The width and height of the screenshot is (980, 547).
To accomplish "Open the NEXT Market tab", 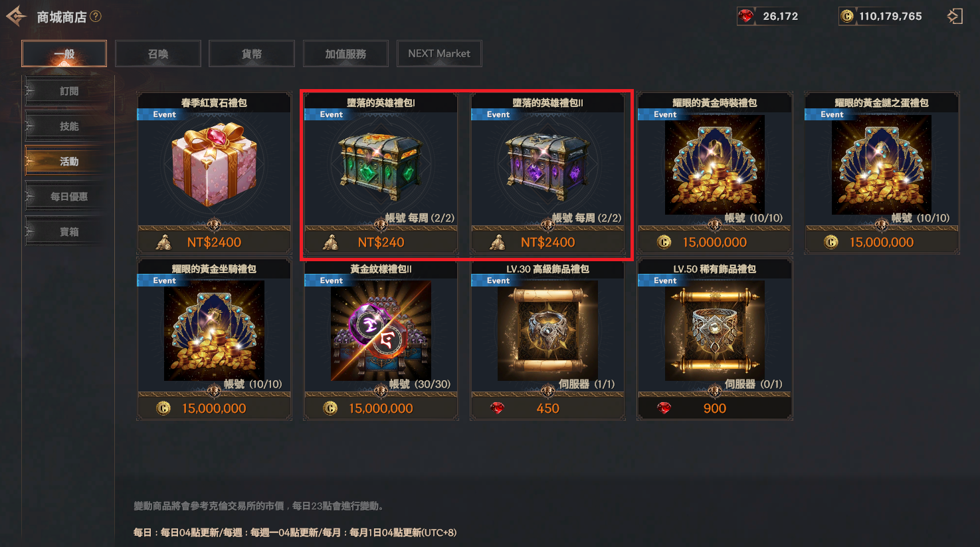I will point(439,54).
